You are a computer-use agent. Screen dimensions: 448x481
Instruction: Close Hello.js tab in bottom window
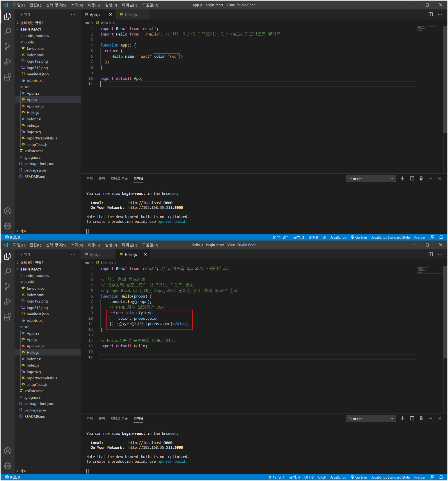pos(145,254)
